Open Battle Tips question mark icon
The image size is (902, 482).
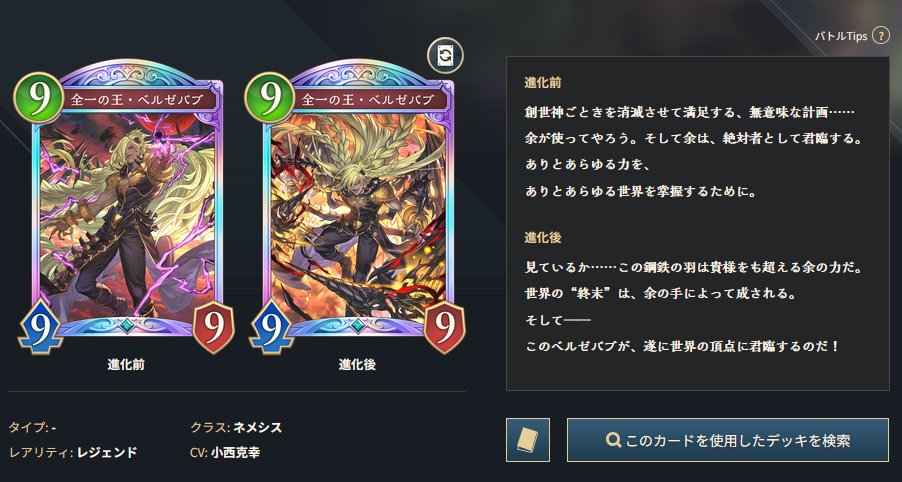(x=881, y=35)
